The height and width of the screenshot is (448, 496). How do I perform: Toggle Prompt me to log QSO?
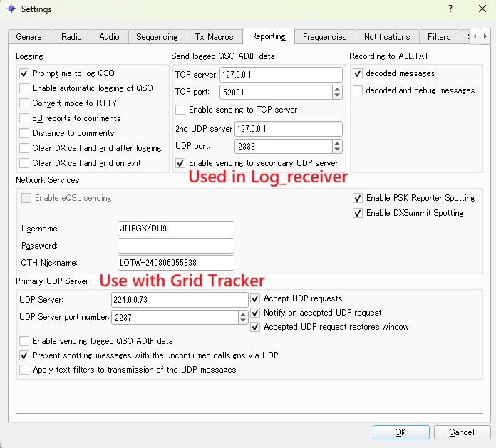coord(24,73)
